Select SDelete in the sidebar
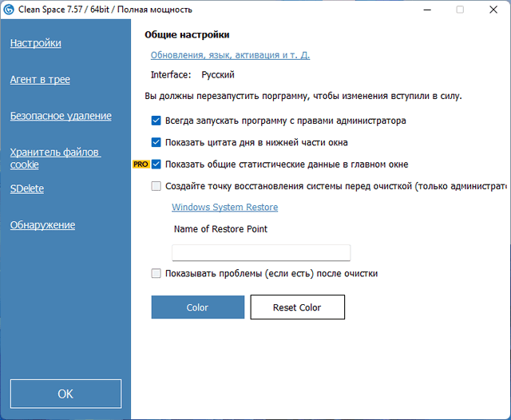The image size is (511, 420). pos(27,189)
